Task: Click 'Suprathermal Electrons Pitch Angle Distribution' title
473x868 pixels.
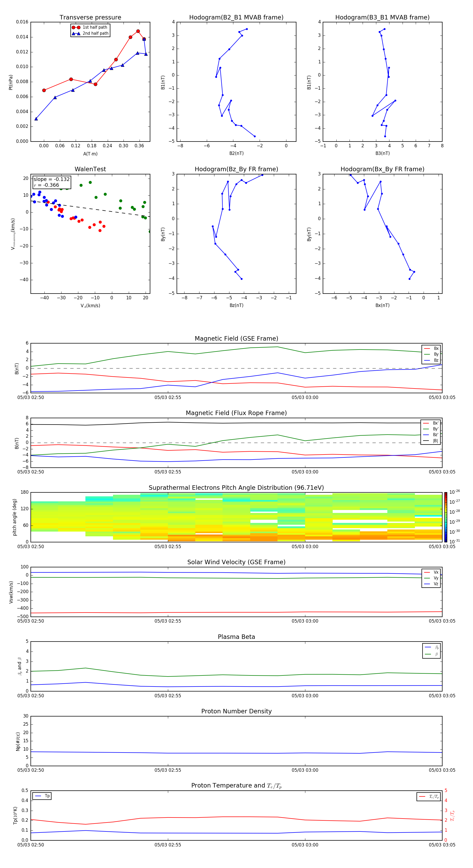Action: [236, 488]
